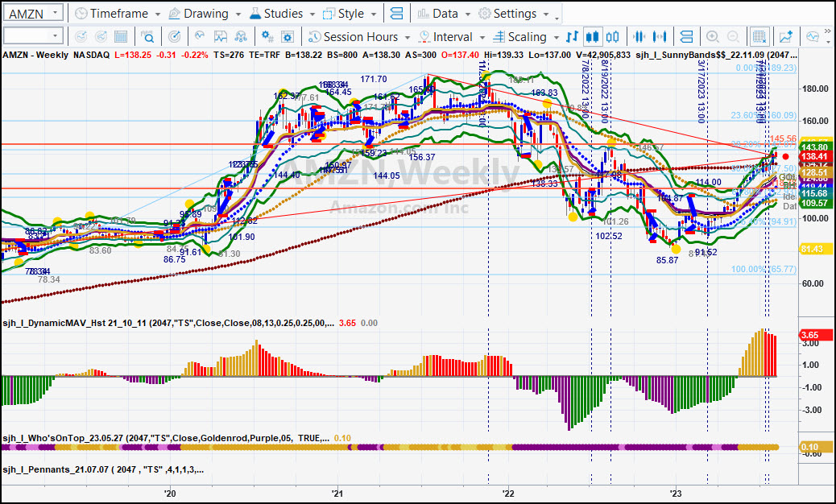Click the "L=138.25" last price text
This screenshot has height=504, width=836.
(x=133, y=55)
